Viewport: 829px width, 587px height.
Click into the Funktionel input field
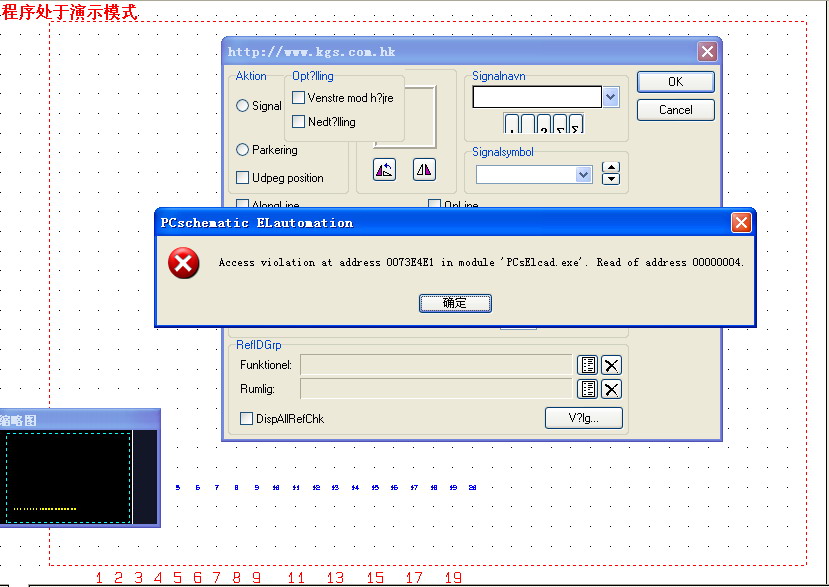click(x=436, y=365)
